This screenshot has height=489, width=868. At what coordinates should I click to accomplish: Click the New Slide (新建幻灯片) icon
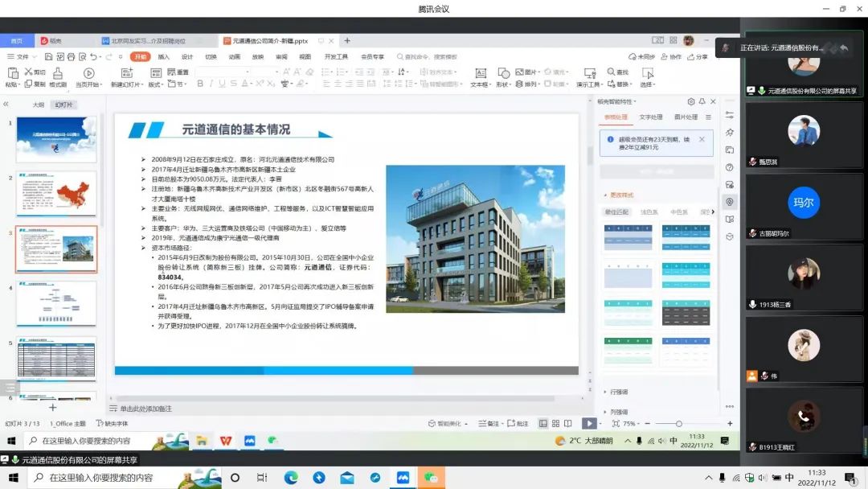127,73
